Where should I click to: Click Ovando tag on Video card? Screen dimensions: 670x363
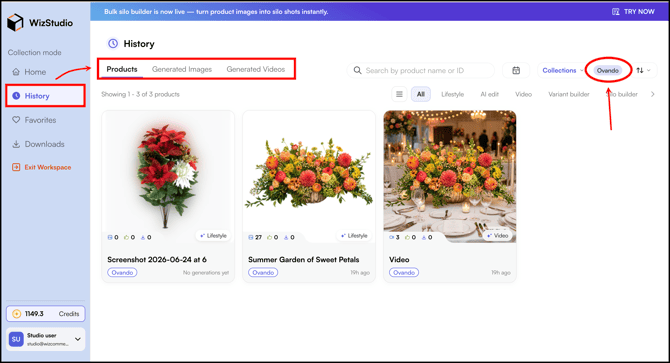point(404,272)
